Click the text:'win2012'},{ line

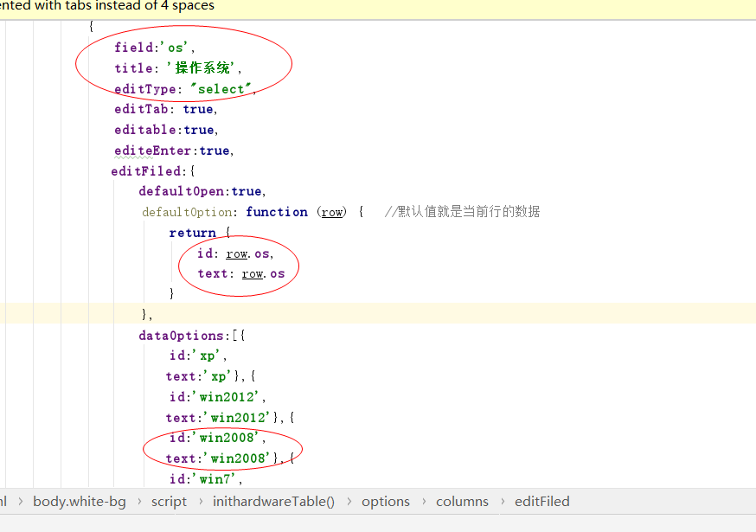(230, 418)
